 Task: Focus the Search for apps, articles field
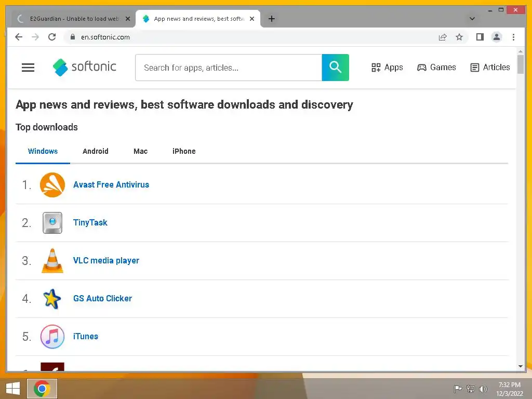tap(229, 68)
